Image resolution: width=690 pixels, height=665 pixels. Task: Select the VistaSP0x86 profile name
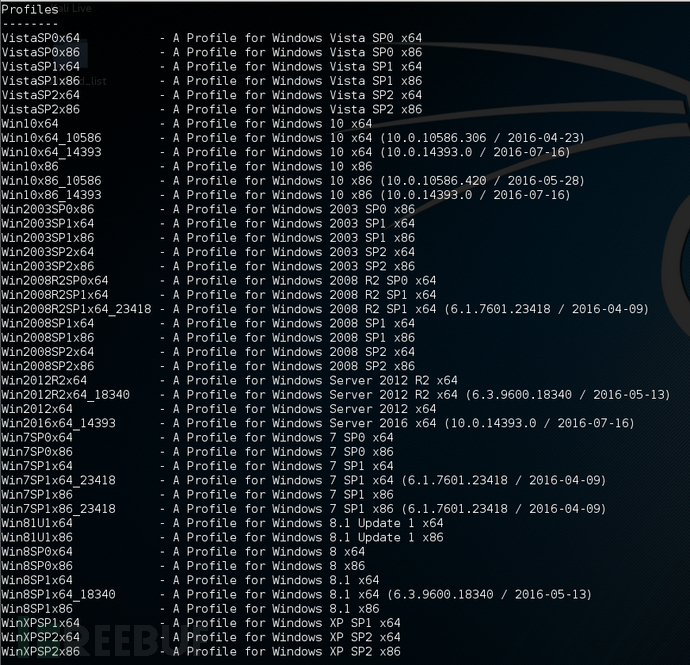pyautogui.click(x=40, y=52)
